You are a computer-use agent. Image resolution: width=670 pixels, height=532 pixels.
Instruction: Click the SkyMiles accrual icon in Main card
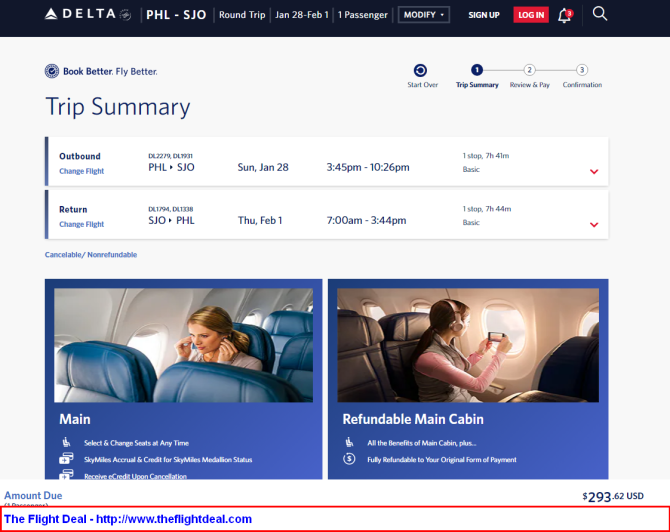[66, 458]
